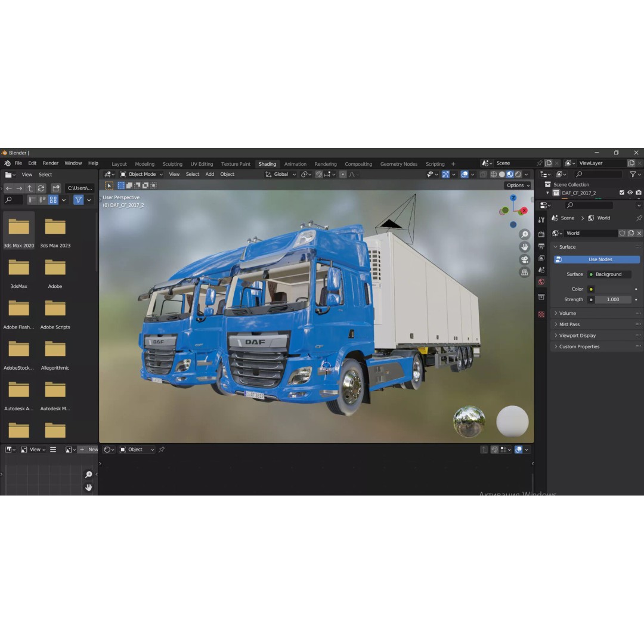The height and width of the screenshot is (644, 644).
Task: Hide DAF_CF_2017_2 with the eye toggle
Action: 630,193
